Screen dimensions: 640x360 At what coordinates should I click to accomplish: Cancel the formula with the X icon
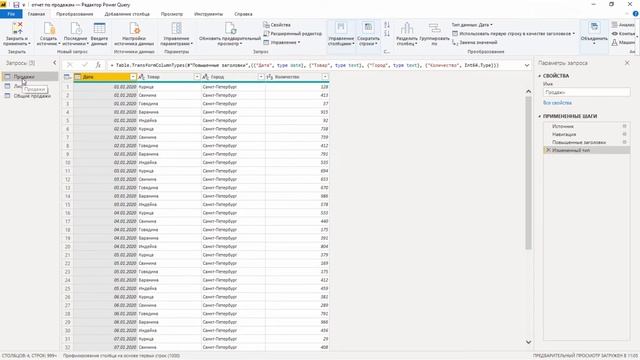[70, 65]
